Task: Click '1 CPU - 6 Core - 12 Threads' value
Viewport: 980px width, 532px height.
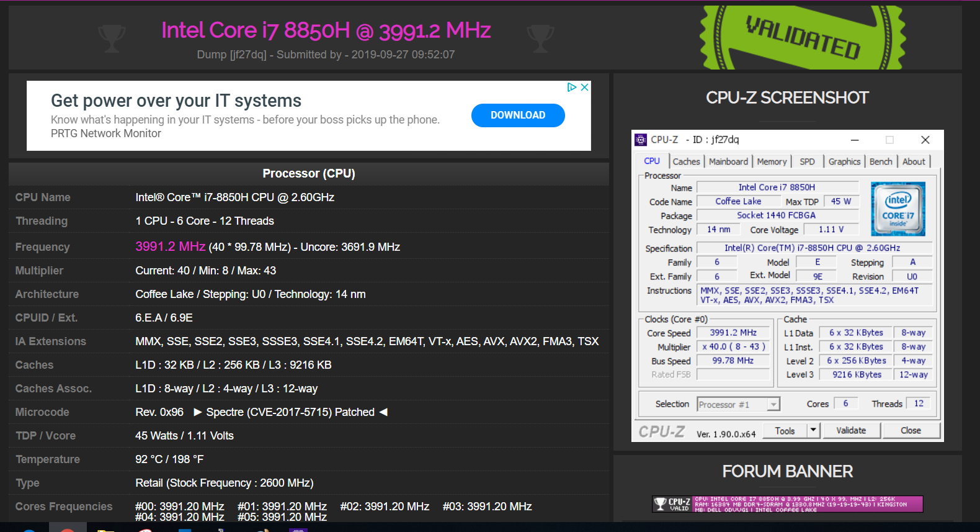Action: pyautogui.click(x=205, y=221)
